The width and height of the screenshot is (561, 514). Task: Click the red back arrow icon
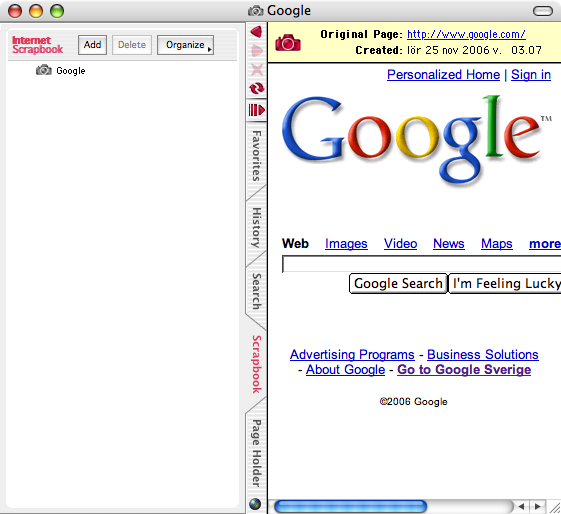point(257,32)
